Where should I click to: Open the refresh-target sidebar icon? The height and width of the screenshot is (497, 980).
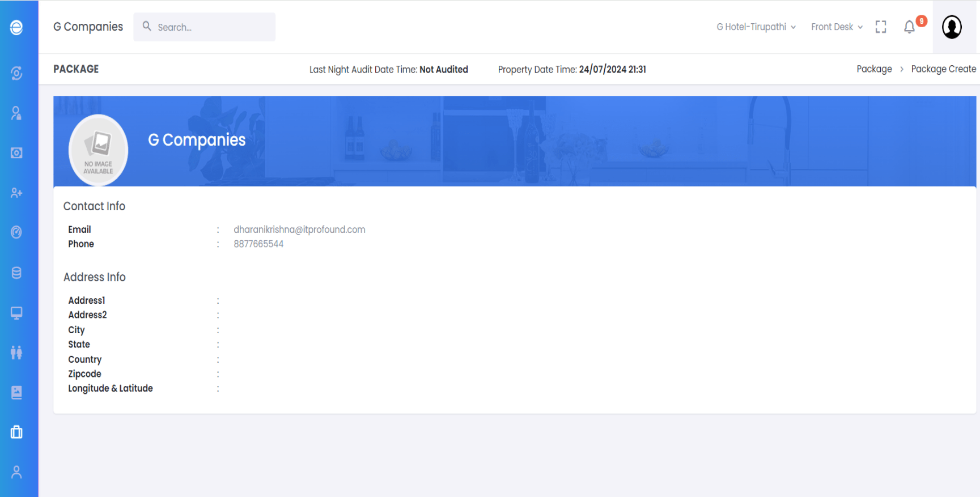pyautogui.click(x=16, y=73)
